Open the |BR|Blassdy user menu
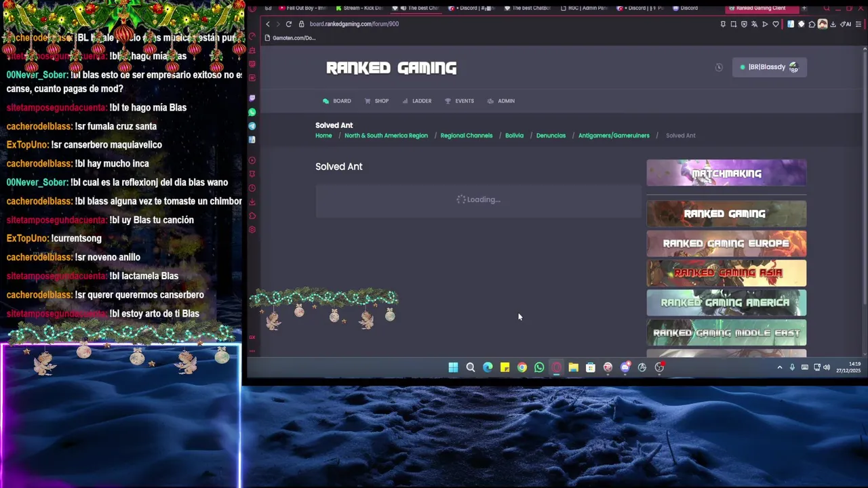The height and width of the screenshot is (488, 868). tap(769, 67)
